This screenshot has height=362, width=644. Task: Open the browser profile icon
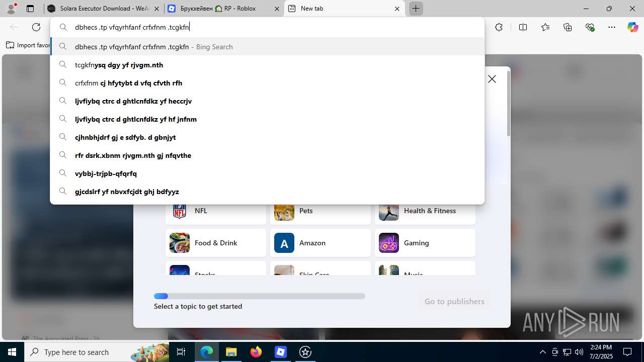[x=11, y=9]
